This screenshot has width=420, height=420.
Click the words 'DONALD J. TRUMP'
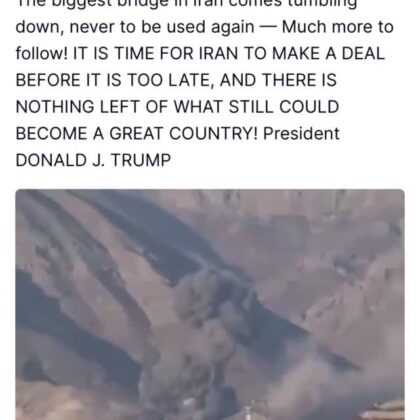click(93, 160)
